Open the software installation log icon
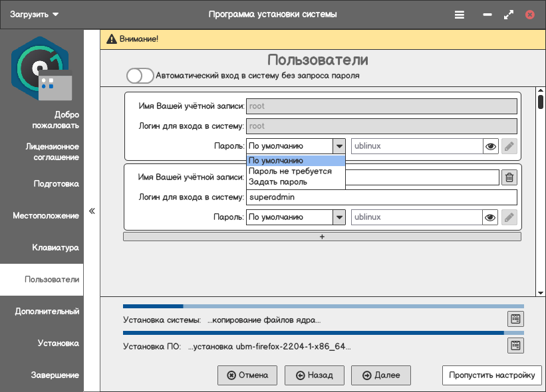 515,345
